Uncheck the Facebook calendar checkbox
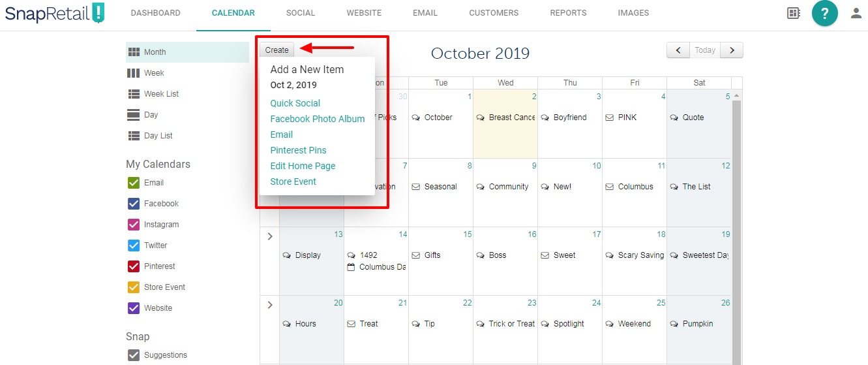Screen dimensions: 868x365 tap(134, 204)
